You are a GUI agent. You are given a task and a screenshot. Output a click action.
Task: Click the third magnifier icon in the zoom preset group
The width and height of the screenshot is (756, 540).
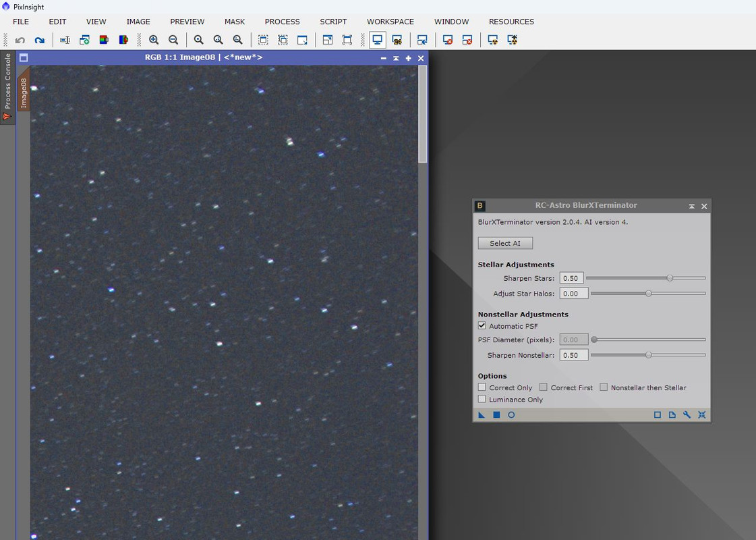237,40
